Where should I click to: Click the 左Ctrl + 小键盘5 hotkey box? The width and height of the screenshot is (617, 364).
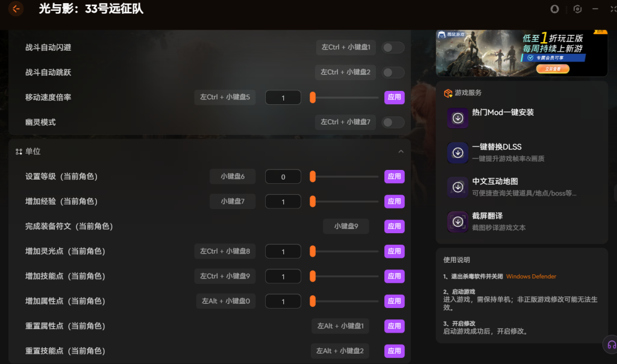point(225,98)
